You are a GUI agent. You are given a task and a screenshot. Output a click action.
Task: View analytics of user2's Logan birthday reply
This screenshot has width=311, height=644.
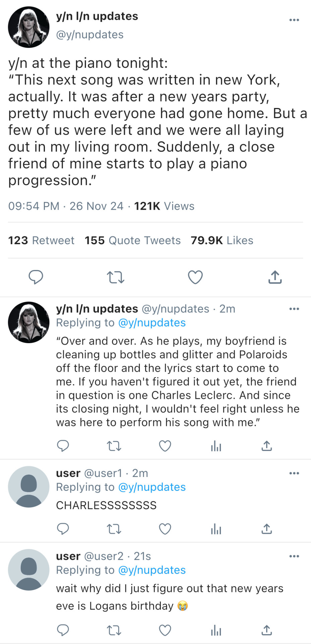pyautogui.click(x=216, y=631)
